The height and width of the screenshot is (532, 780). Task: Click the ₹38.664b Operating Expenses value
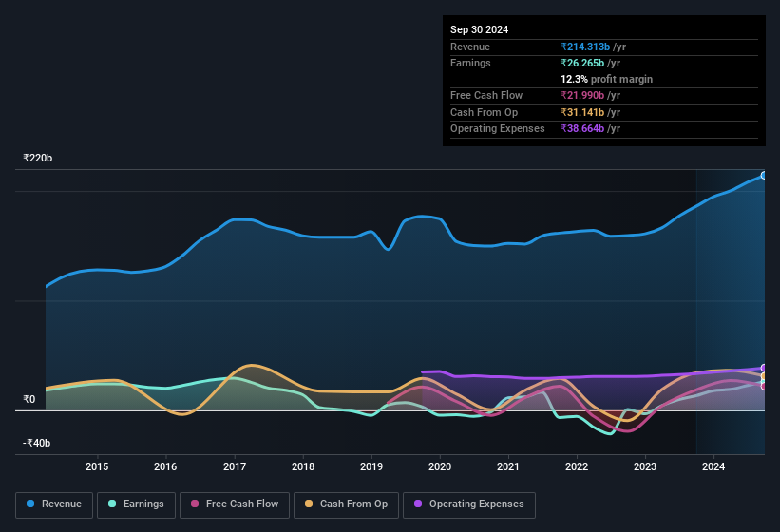pos(582,128)
